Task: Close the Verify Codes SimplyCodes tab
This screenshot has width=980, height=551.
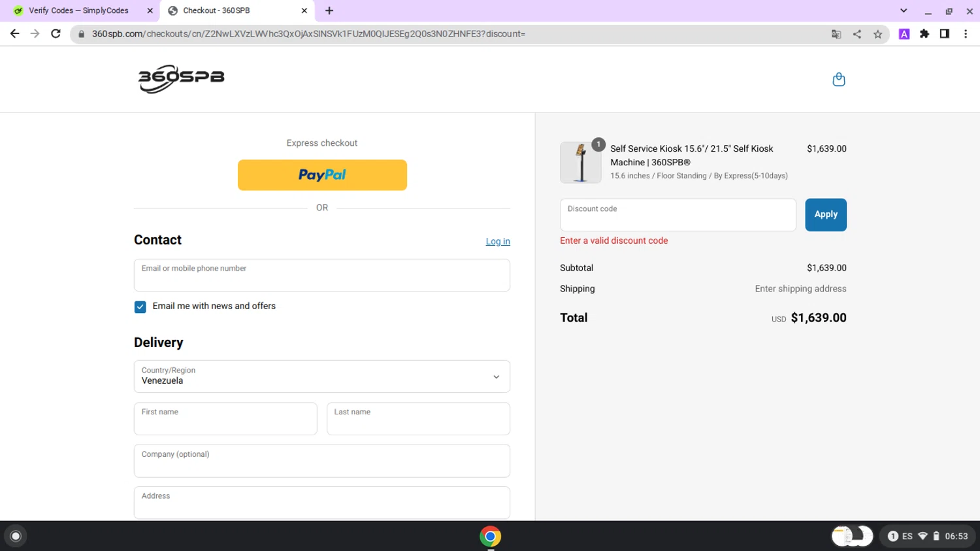Action: 150,10
